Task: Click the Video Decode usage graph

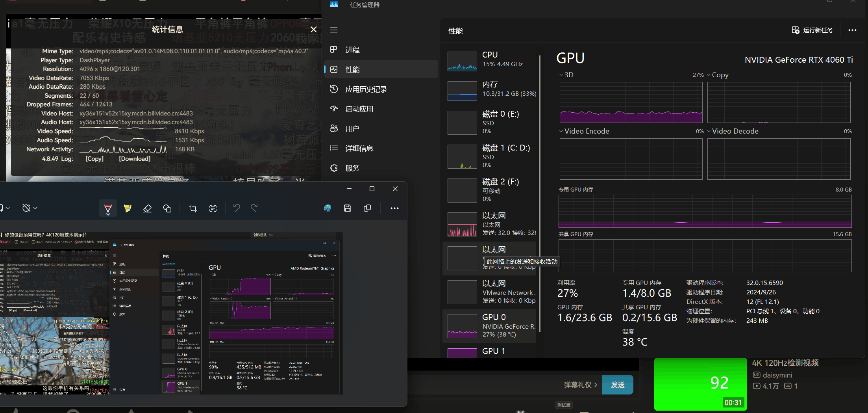Action: (779, 159)
